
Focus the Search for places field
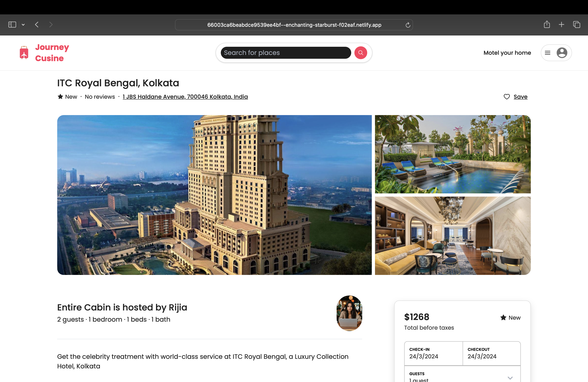[x=286, y=53]
